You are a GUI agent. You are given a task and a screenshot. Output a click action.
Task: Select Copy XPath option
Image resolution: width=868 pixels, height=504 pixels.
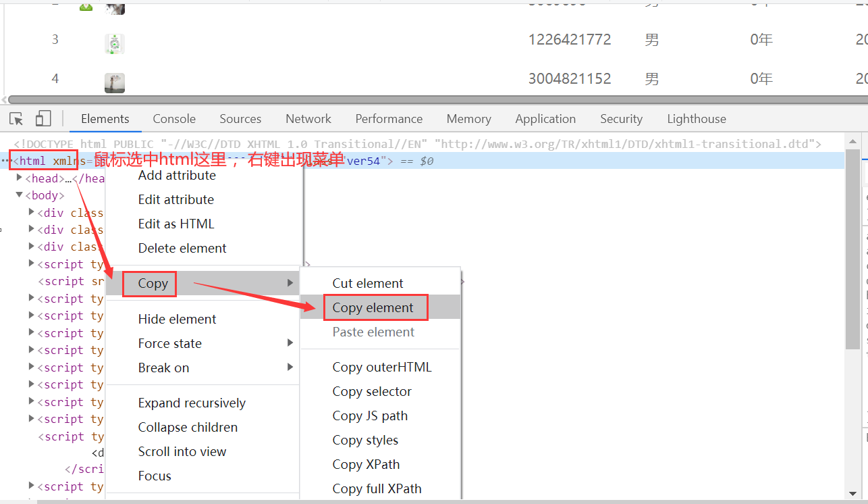coord(366,464)
